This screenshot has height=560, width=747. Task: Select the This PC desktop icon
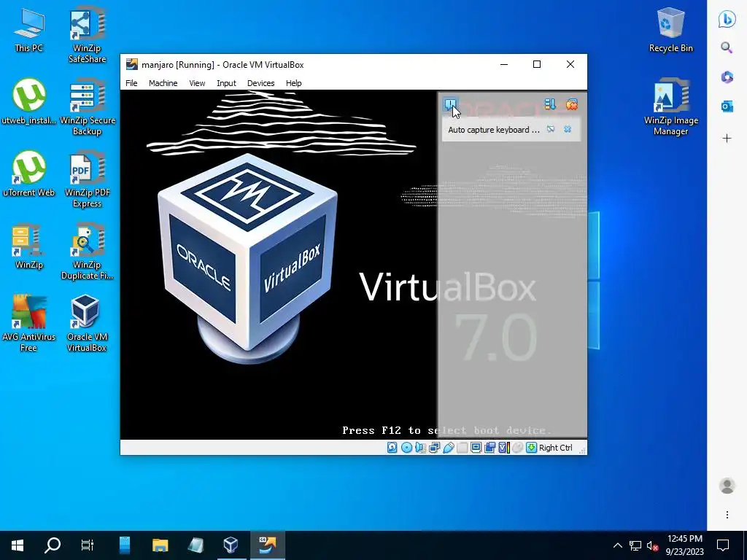28,29
